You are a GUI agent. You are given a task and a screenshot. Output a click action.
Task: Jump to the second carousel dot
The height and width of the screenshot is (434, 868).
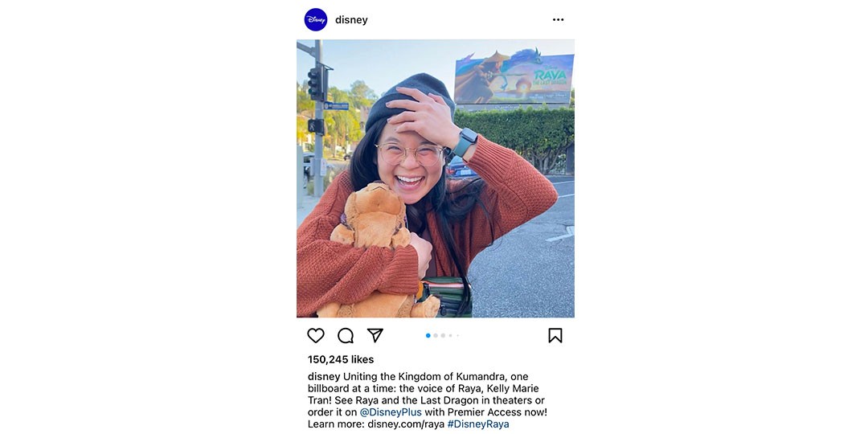pos(436,335)
